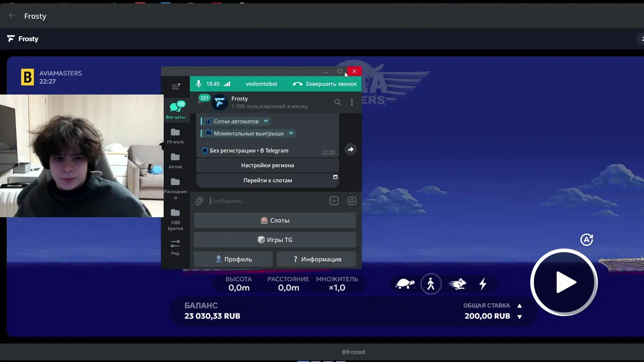Start the round with the play button

[x=564, y=283]
